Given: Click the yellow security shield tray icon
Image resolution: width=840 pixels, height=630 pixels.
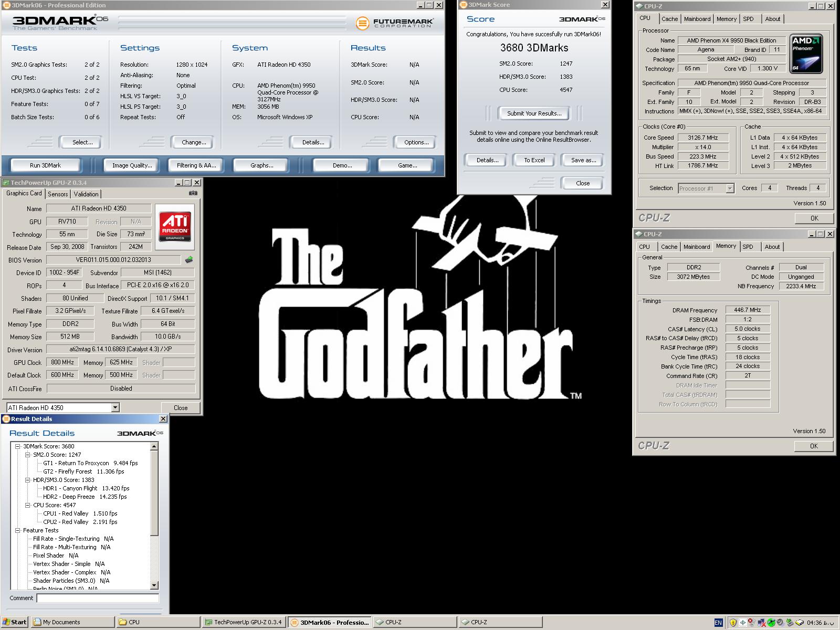Looking at the screenshot, I should [733, 623].
